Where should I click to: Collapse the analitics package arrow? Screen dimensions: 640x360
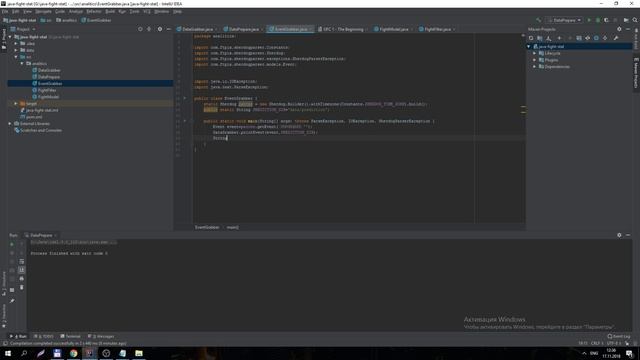coord(22,64)
